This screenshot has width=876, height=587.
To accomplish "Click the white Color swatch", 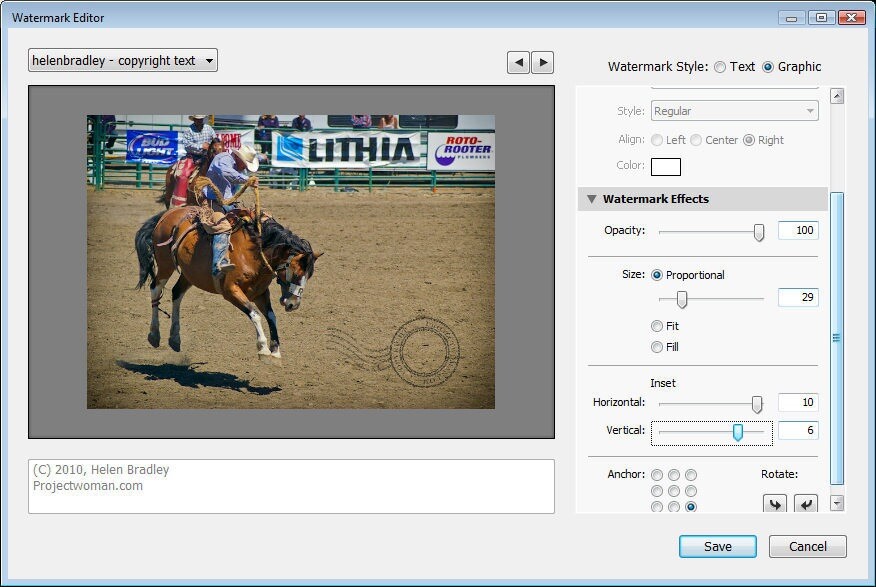I will [666, 166].
